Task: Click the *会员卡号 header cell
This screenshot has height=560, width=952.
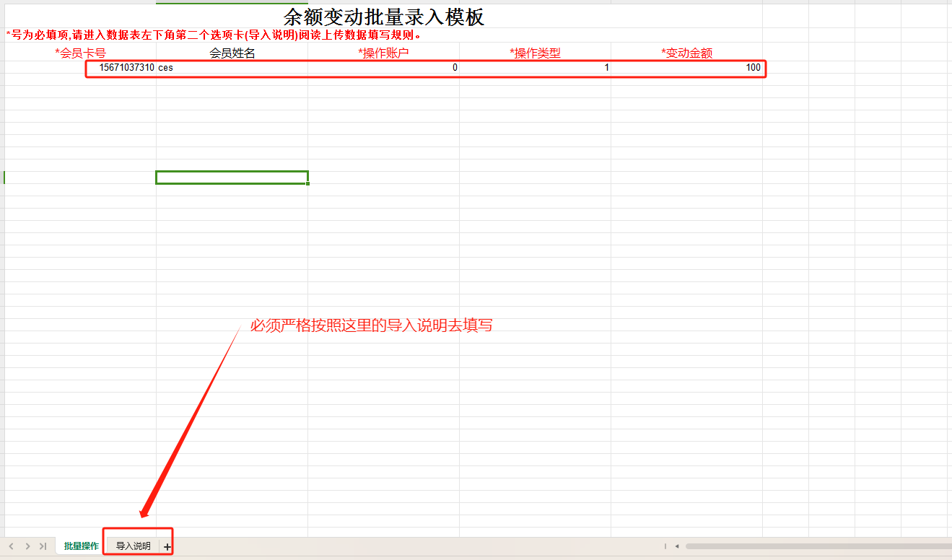Action: pyautogui.click(x=81, y=53)
